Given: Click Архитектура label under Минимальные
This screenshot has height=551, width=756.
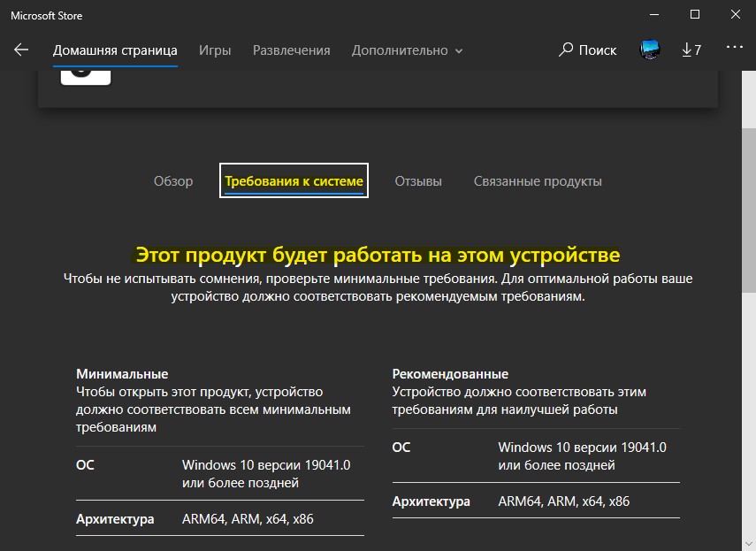Looking at the screenshot, I should click(x=115, y=519).
